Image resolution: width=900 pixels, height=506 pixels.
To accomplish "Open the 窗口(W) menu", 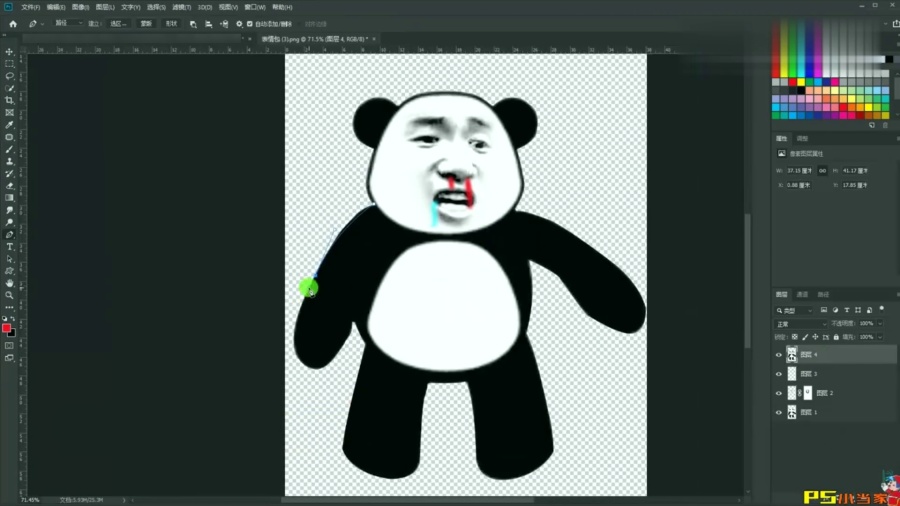I will (255, 7).
